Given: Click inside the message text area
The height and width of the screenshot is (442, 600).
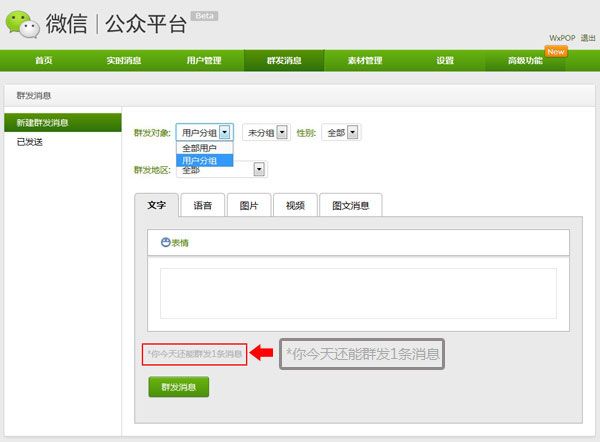Looking at the screenshot, I should (358, 294).
